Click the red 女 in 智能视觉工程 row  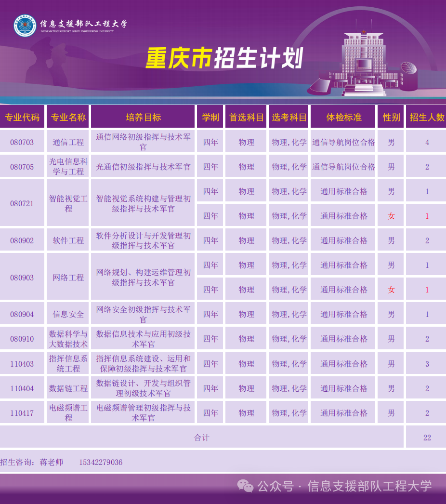[x=391, y=216]
